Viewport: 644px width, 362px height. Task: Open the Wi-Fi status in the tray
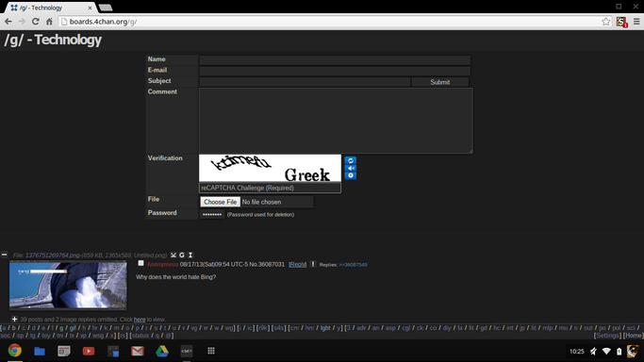click(x=606, y=351)
